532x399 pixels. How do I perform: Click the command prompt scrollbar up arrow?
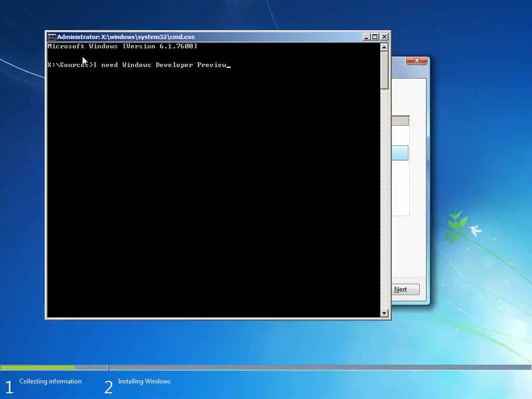coord(384,47)
